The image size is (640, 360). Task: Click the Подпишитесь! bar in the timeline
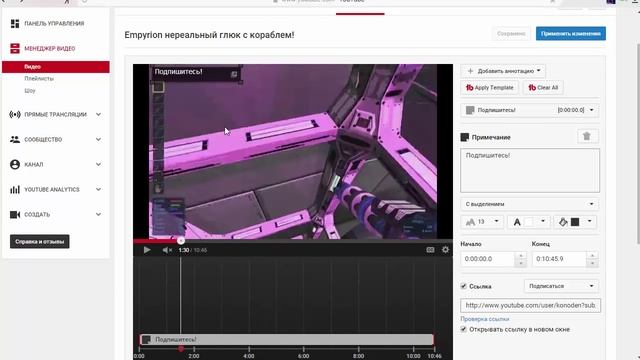coord(287,340)
